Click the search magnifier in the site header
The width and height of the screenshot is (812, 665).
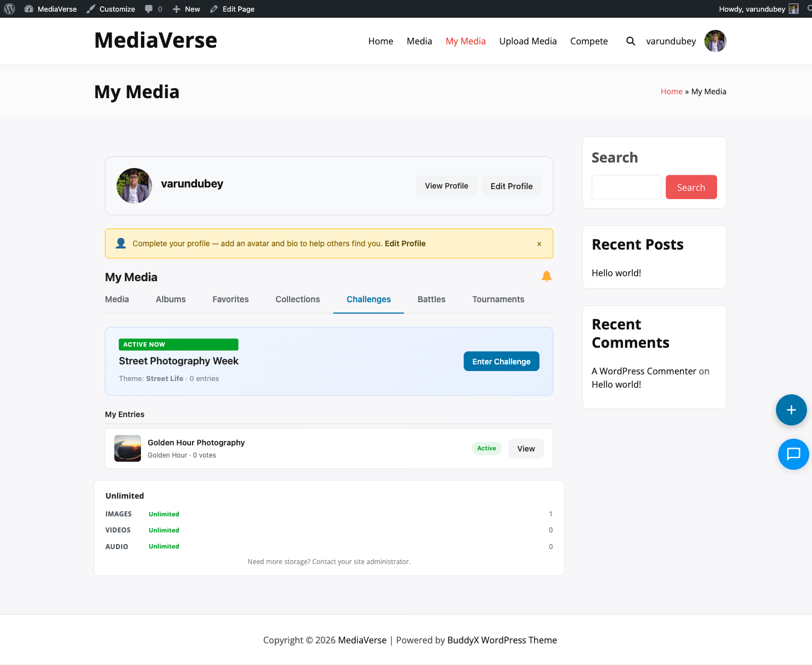coord(631,40)
